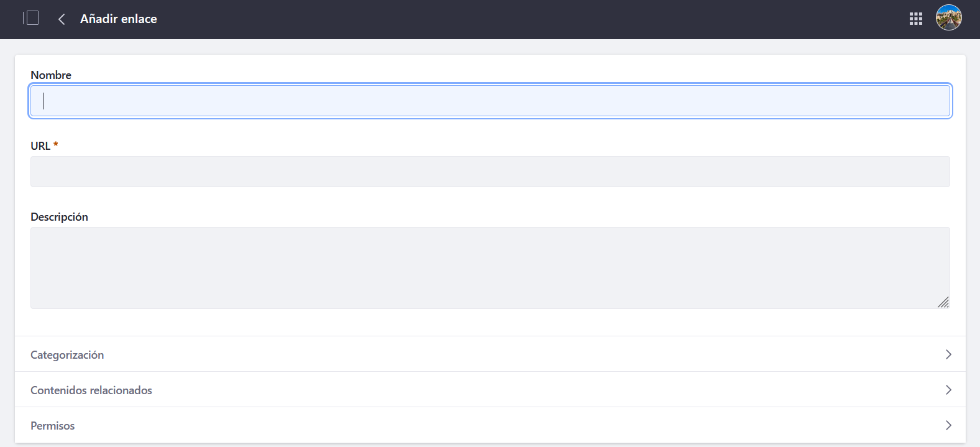Click inside the Descripción text area

click(x=490, y=267)
